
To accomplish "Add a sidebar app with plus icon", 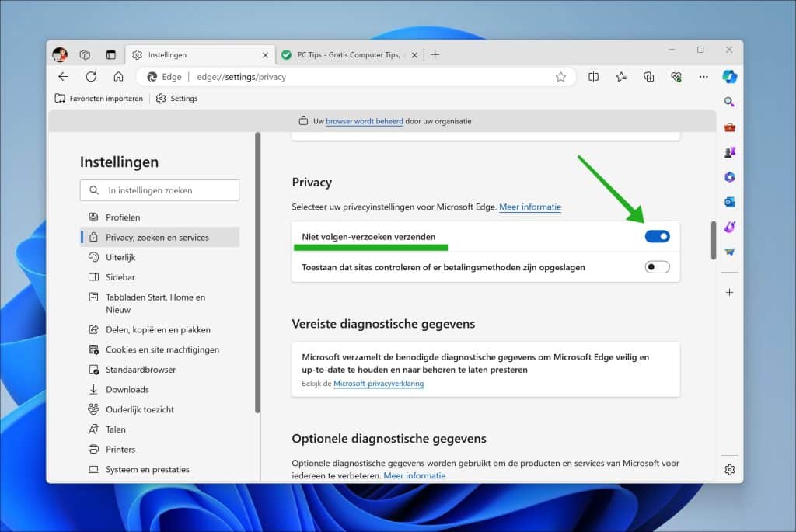I will click(x=729, y=292).
